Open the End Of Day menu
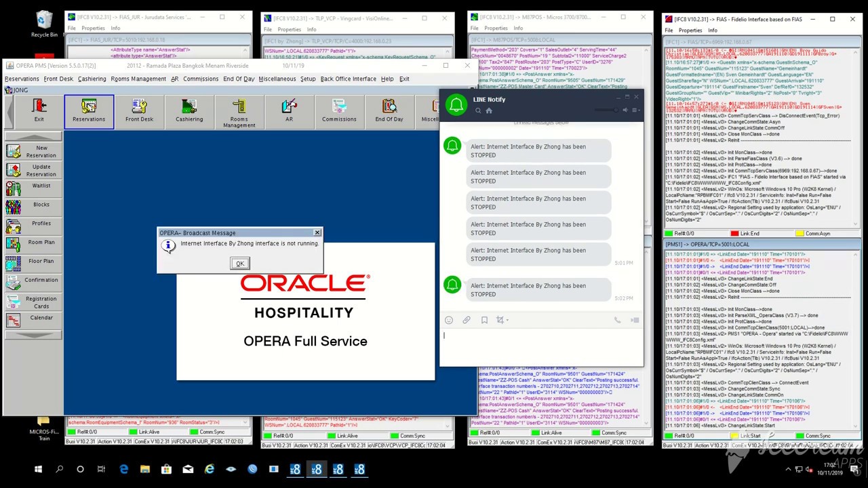 [239, 79]
